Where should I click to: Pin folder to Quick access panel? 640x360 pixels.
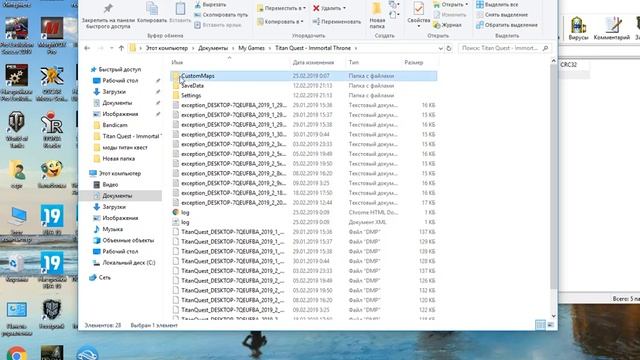click(x=108, y=16)
